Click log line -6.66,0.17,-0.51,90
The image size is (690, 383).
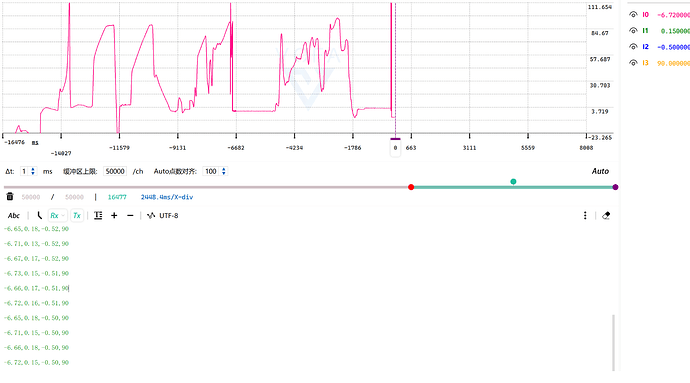[x=37, y=288]
